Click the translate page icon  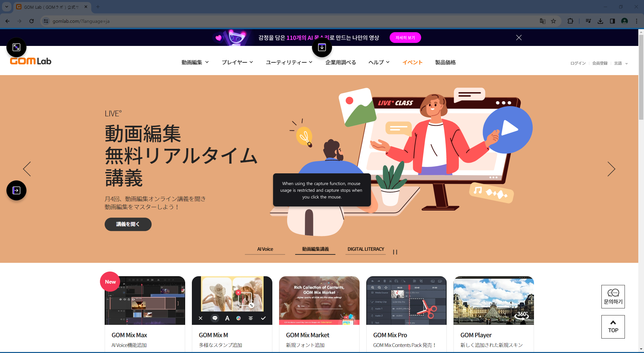point(542,21)
